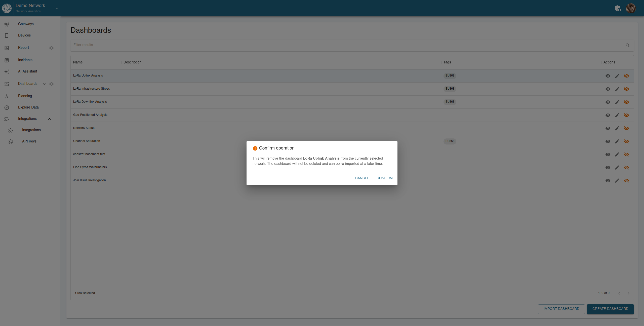
Task: Hide the Join Issue Investigation dashboard
Action: pyautogui.click(x=626, y=180)
